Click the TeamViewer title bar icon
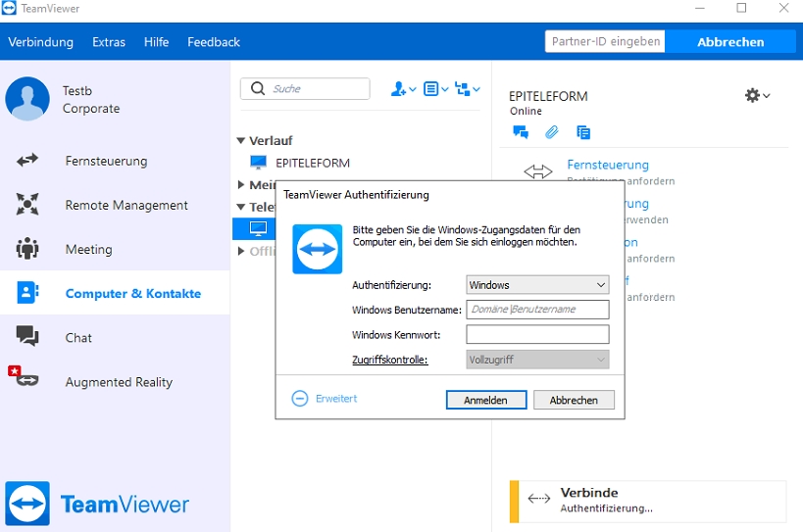The width and height of the screenshot is (803, 532). (9, 8)
